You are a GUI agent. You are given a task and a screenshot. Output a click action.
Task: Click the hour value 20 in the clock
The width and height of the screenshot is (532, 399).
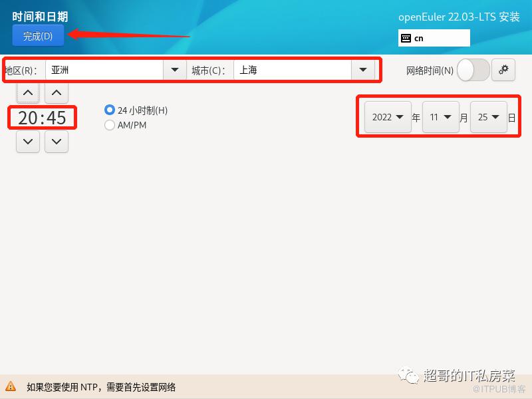(28, 118)
